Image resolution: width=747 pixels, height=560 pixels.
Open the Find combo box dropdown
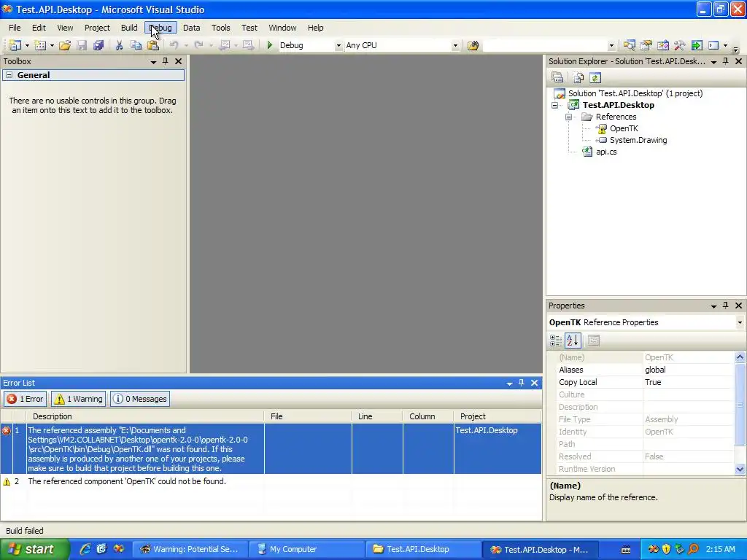click(x=611, y=46)
